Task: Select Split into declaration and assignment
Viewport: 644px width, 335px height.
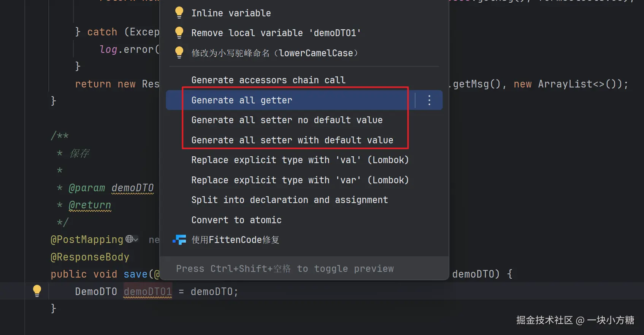Action: [x=289, y=200]
